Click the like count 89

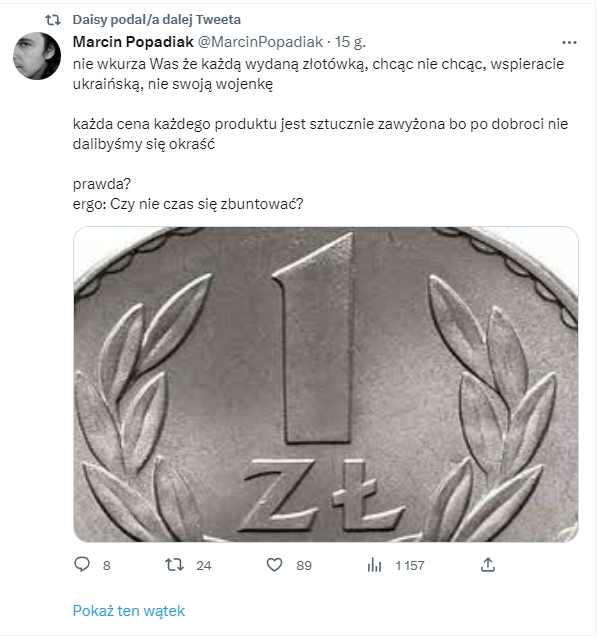304,566
